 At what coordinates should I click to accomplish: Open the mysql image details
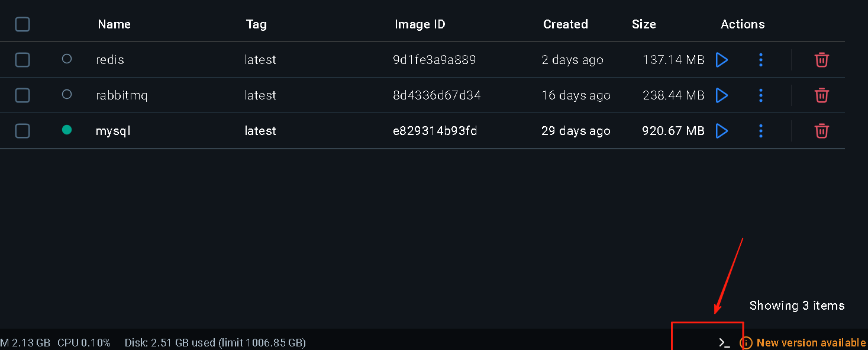pos(113,131)
